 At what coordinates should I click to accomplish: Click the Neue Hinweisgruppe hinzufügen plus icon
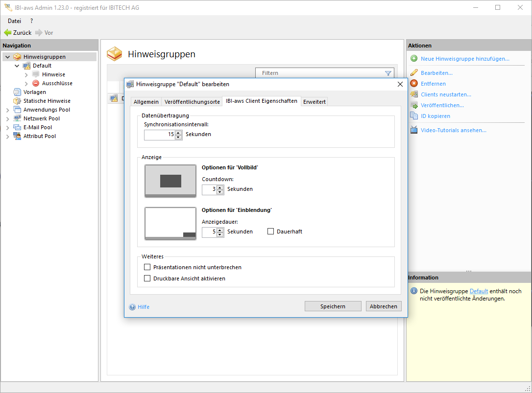[x=414, y=59]
